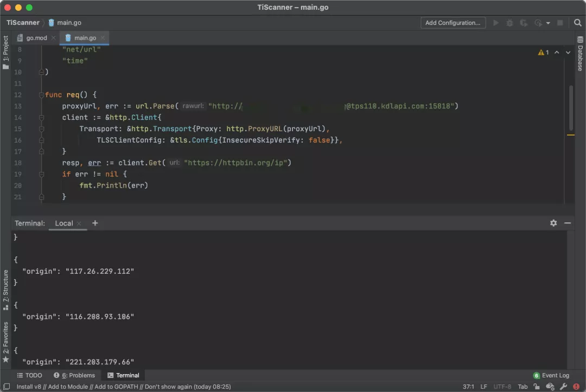This screenshot has height=392, width=586.
Task: Click fold end marker on line 21
Action: pos(41,197)
